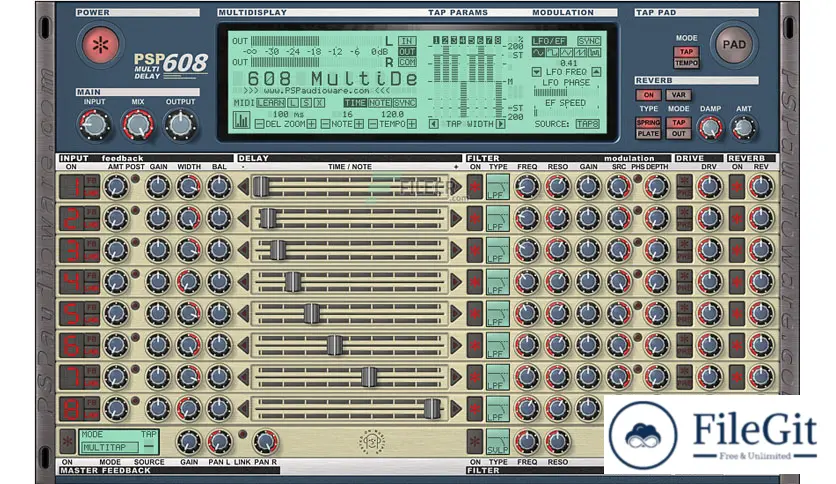The height and width of the screenshot is (484, 836).
Task: Choose the sine LFO waveform
Action: point(538,53)
